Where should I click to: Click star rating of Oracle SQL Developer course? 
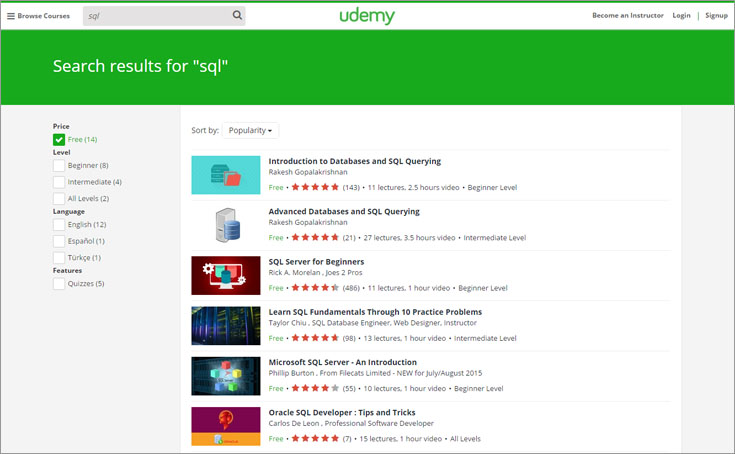click(315, 438)
